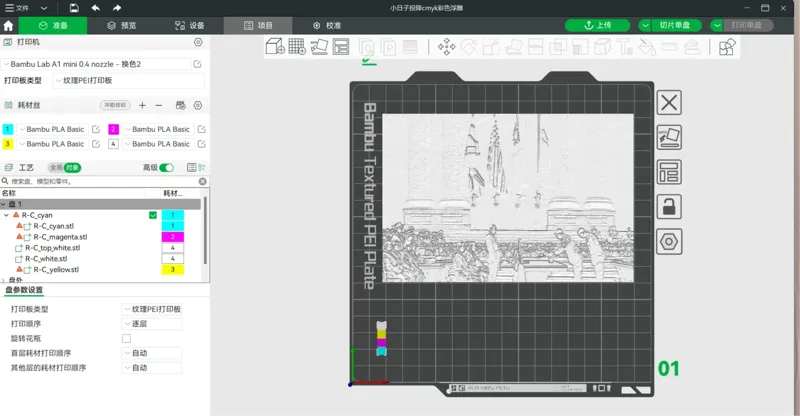Image resolution: width=800 pixels, height=416 pixels.
Task: Click the Arrange all objects toolbar icon
Action: (341, 46)
